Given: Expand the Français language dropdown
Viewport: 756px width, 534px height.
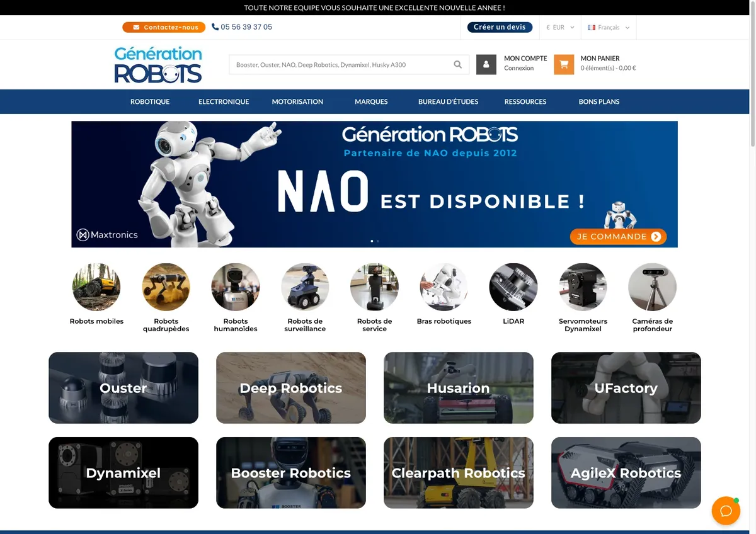Looking at the screenshot, I should click(x=609, y=28).
